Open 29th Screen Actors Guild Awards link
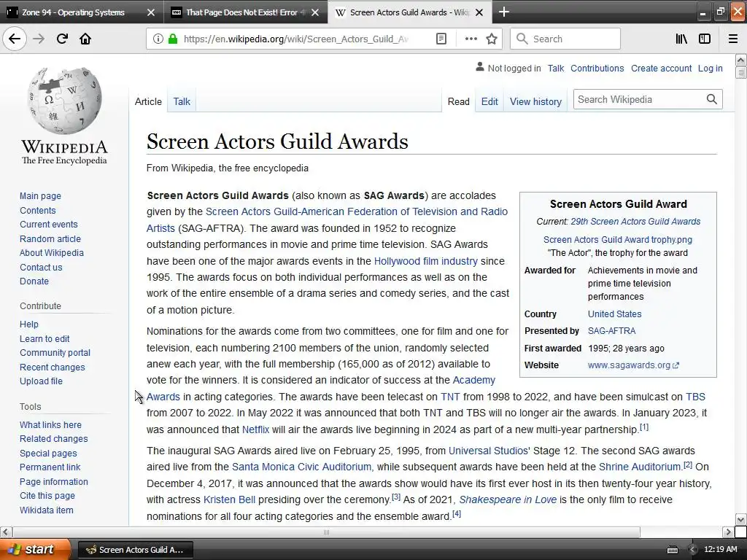The width and height of the screenshot is (747, 560). click(x=635, y=222)
